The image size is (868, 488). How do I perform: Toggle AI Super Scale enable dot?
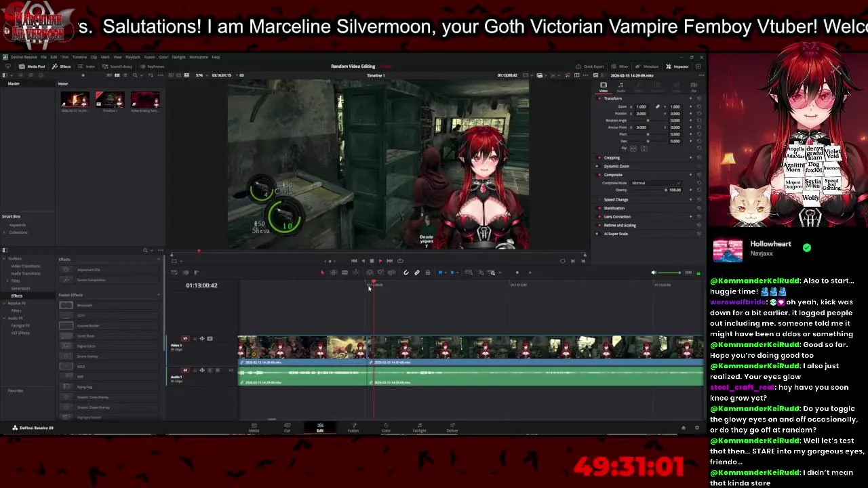coord(597,234)
